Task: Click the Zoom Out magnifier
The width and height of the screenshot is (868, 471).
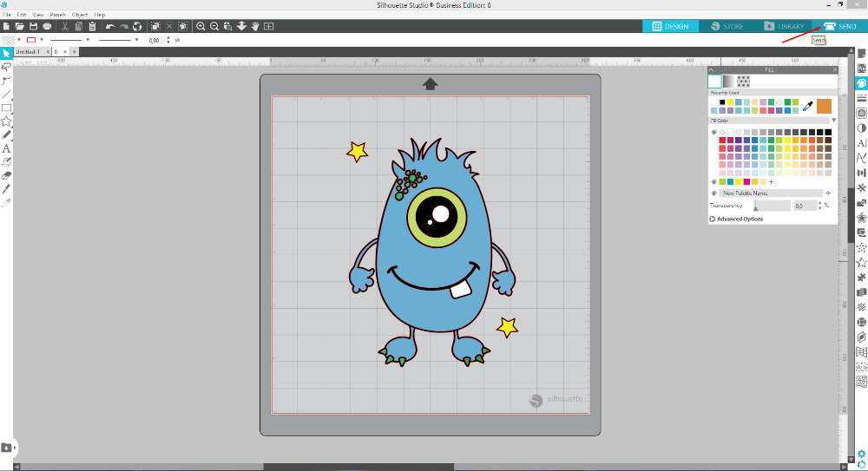Action: 214,26
